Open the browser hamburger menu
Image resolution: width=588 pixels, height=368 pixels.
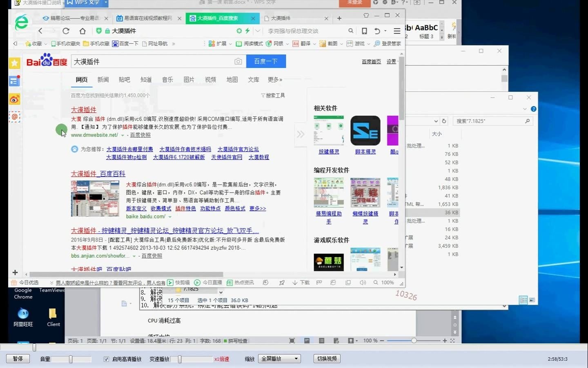click(396, 31)
